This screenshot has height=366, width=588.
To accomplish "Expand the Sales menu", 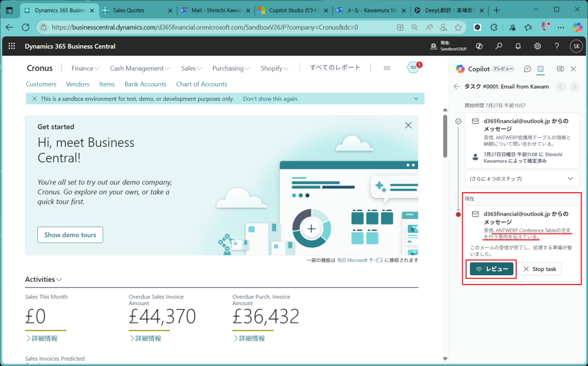I will tap(192, 68).
